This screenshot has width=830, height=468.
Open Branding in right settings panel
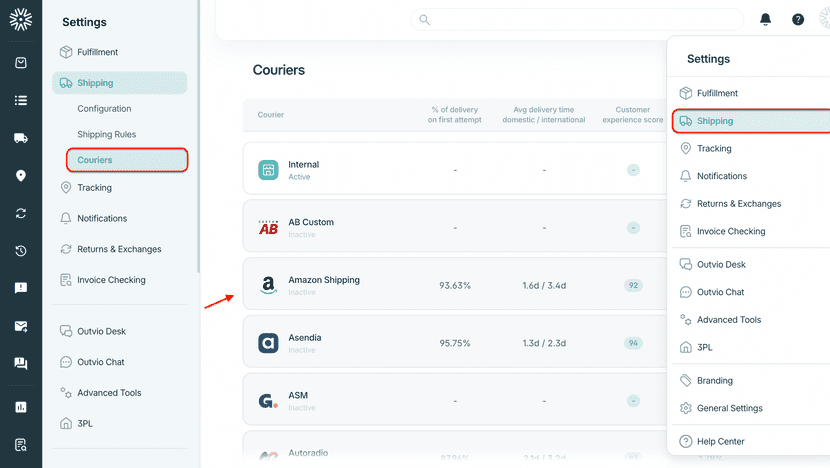(714, 381)
